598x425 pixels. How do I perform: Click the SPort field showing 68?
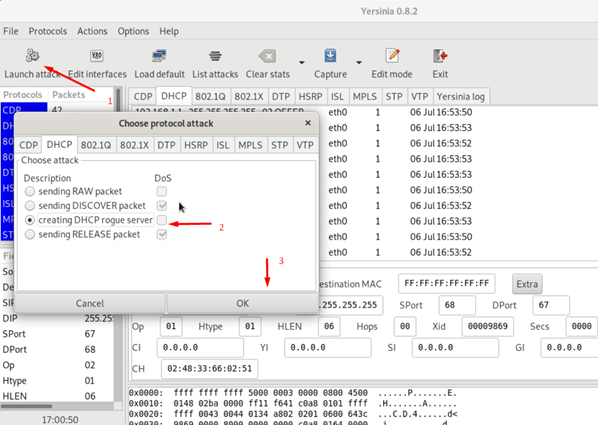[x=457, y=305]
